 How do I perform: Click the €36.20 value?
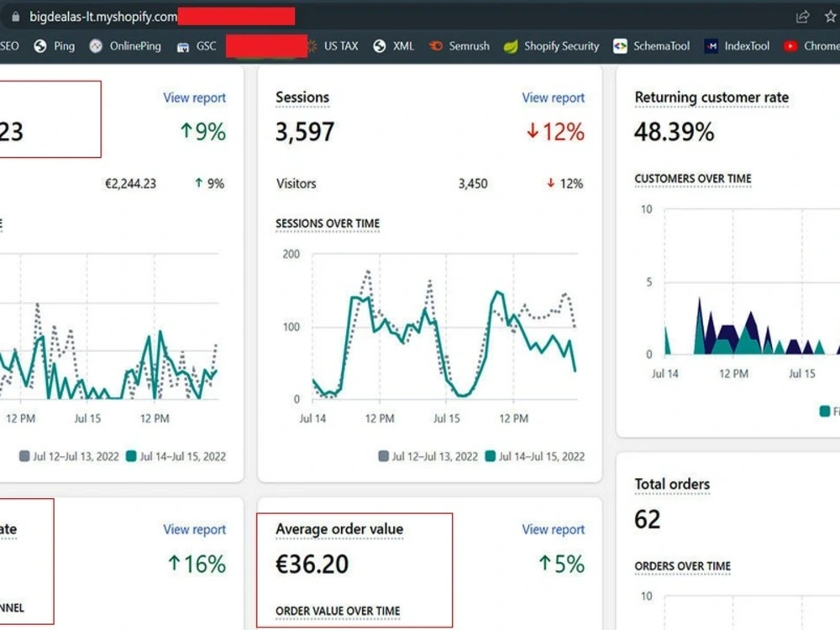point(312,564)
